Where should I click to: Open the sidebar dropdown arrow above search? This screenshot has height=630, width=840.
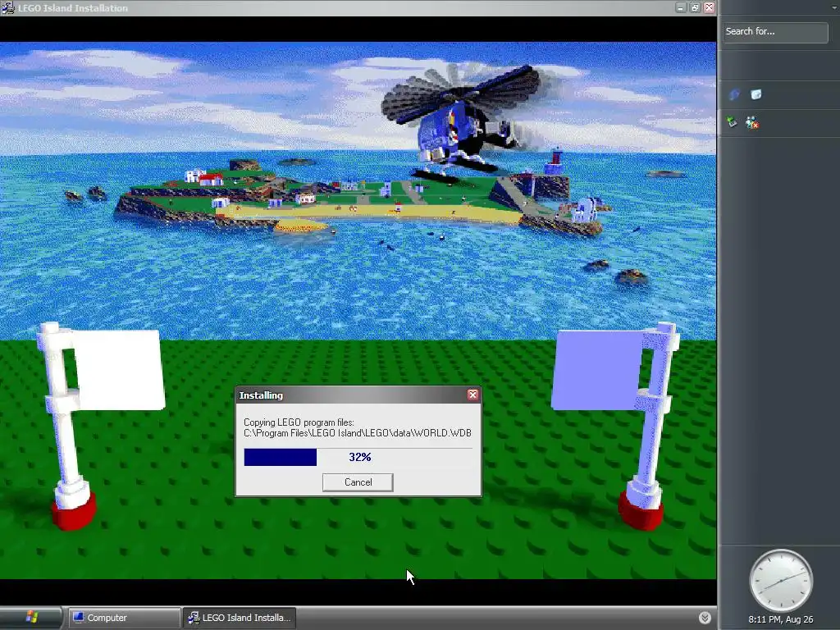pyautogui.click(x=835, y=7)
